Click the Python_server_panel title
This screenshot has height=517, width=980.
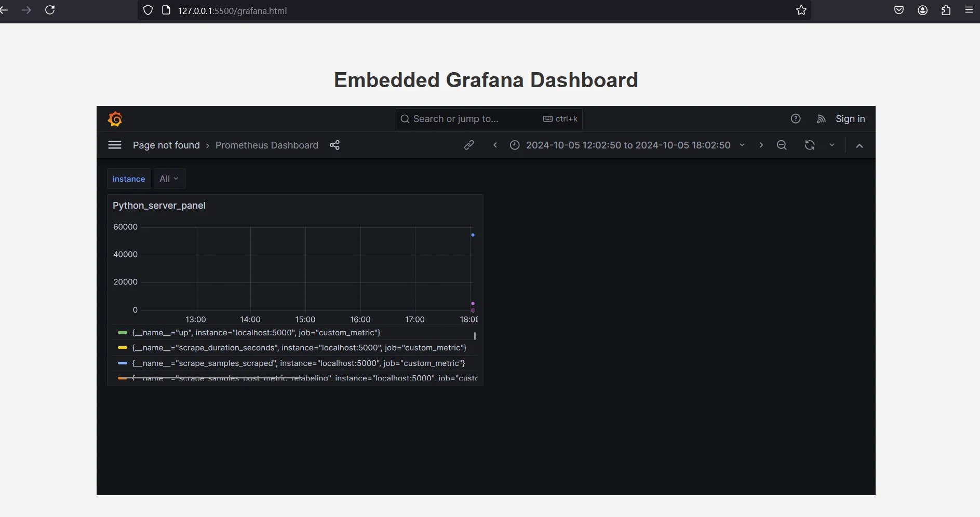(x=159, y=205)
